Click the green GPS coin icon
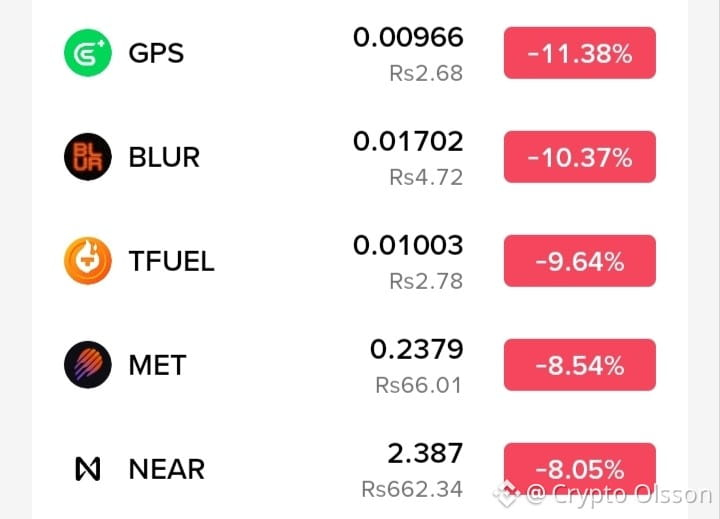Screen dimensions: 720x519 pyautogui.click(x=88, y=53)
